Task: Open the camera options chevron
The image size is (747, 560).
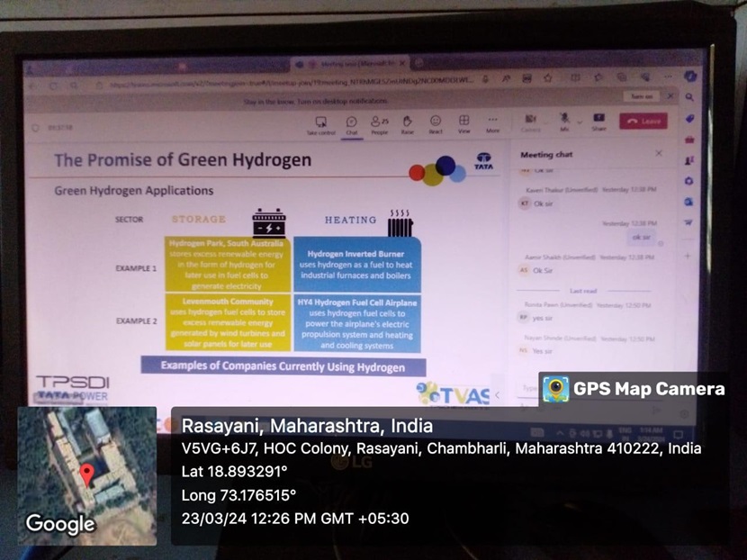Action: [x=546, y=124]
